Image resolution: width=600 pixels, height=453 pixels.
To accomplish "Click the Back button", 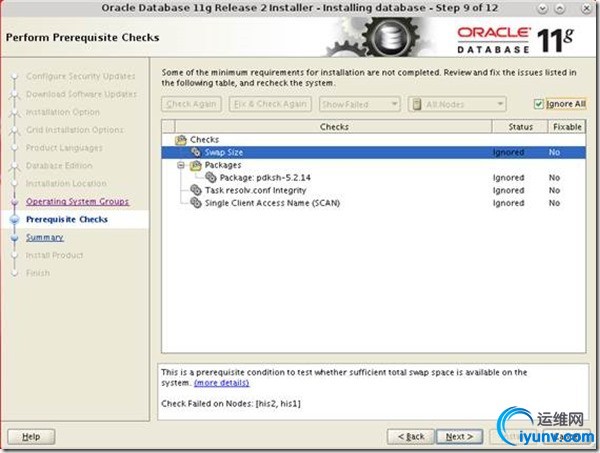I will click(x=411, y=437).
